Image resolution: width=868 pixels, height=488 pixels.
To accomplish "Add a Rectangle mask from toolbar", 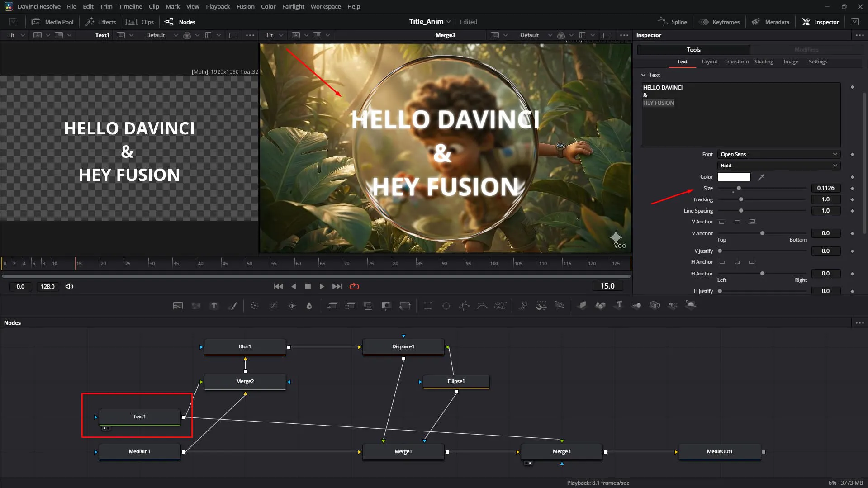I will [428, 306].
